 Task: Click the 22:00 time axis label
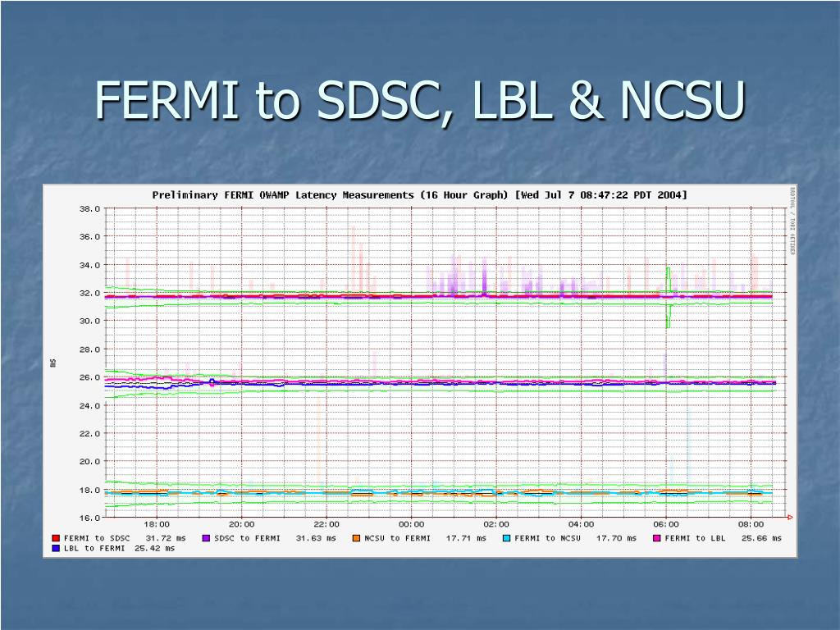pos(326,524)
